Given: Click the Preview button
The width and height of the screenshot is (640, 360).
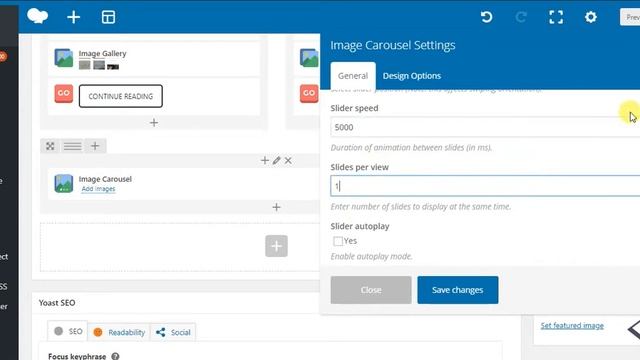Looking at the screenshot, I should point(630,17).
